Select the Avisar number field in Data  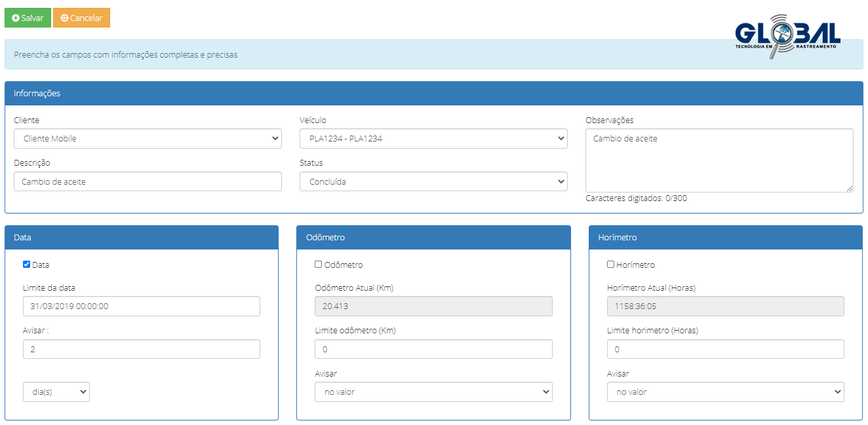[x=141, y=349]
